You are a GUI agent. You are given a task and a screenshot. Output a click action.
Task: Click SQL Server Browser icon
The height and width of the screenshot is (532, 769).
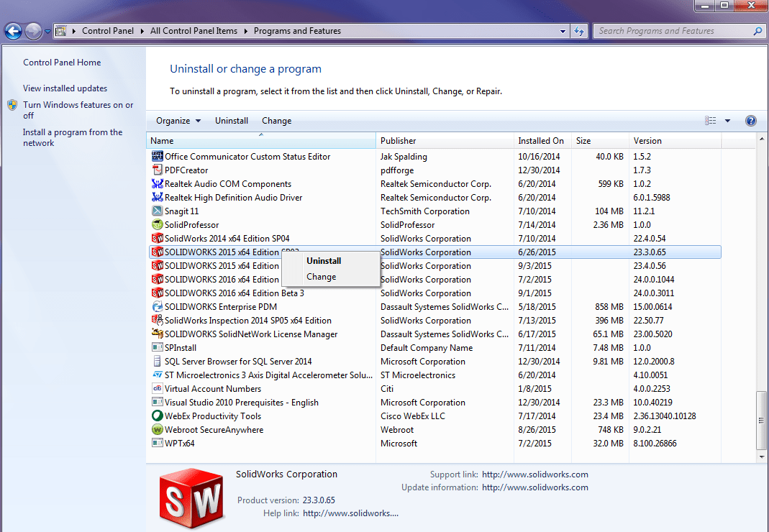pos(157,362)
